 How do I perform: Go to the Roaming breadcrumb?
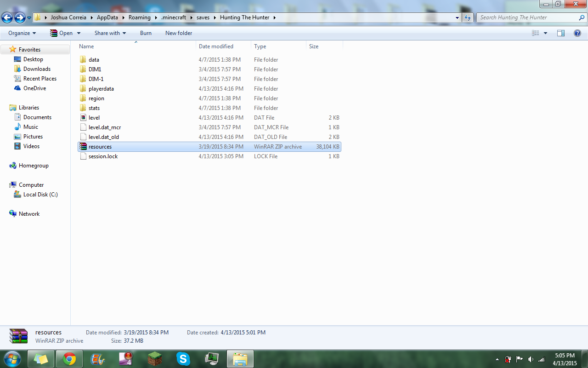(140, 17)
